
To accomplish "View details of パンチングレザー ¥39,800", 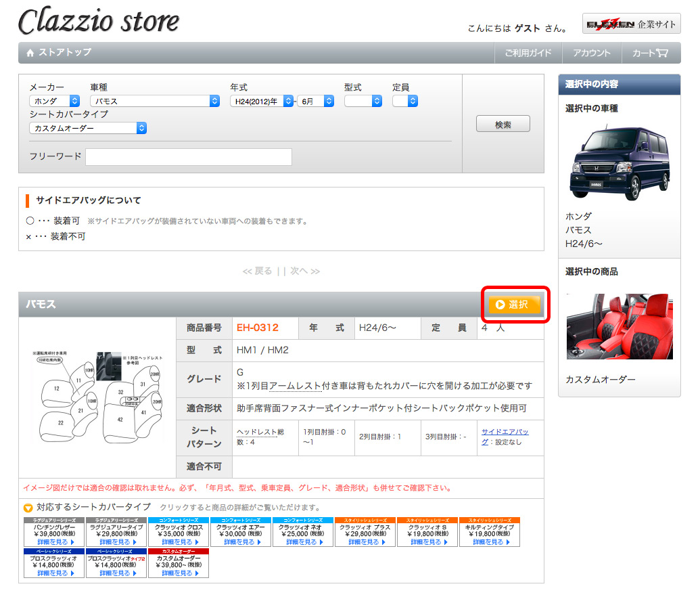I will [x=54, y=532].
